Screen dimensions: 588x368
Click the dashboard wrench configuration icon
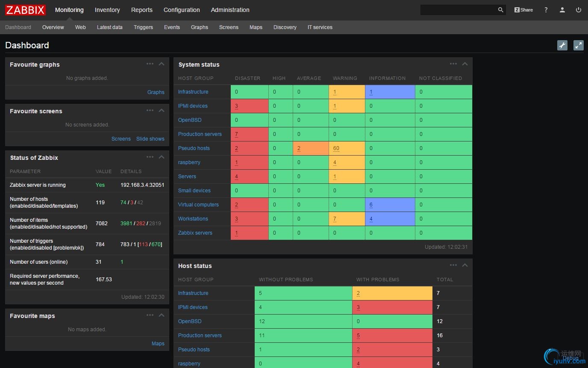point(562,45)
